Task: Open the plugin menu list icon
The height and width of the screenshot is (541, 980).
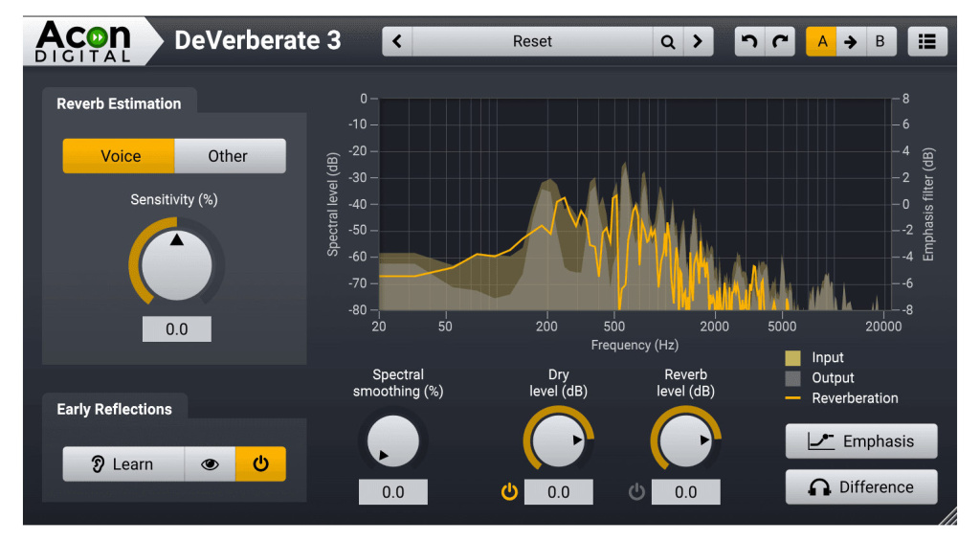Action: [x=926, y=42]
